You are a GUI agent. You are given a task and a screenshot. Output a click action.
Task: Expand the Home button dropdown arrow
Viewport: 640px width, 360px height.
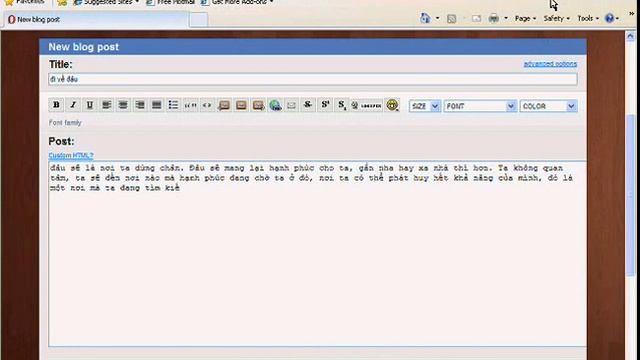pos(437,18)
